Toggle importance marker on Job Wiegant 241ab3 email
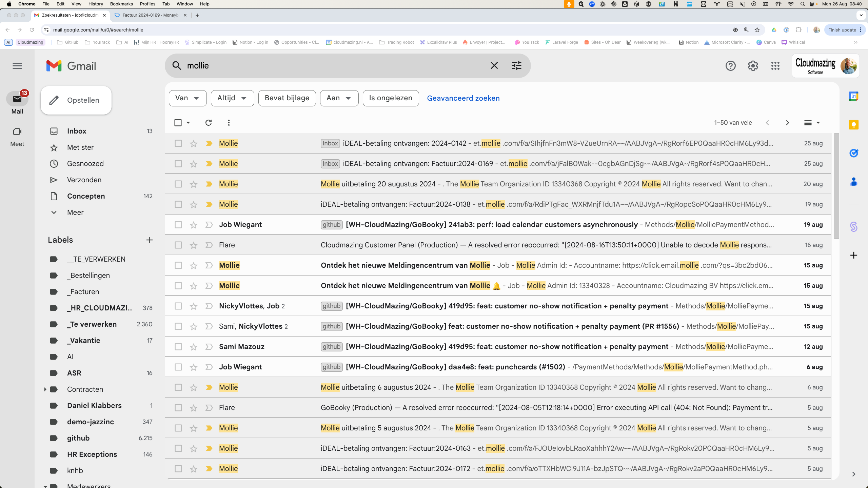The image size is (868, 488). tap(209, 225)
